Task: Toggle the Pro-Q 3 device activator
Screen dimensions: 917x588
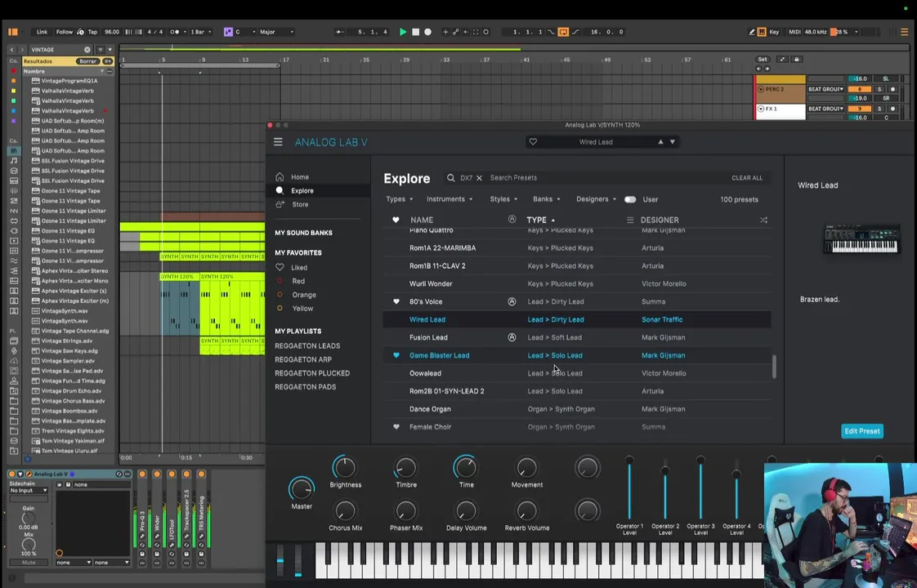Action: click(x=142, y=474)
